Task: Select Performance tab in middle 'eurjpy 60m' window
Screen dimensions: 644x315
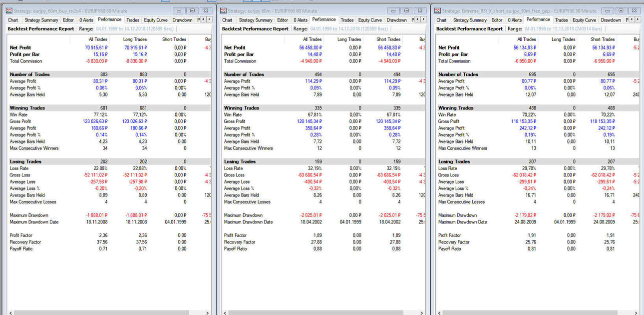Action: point(324,19)
